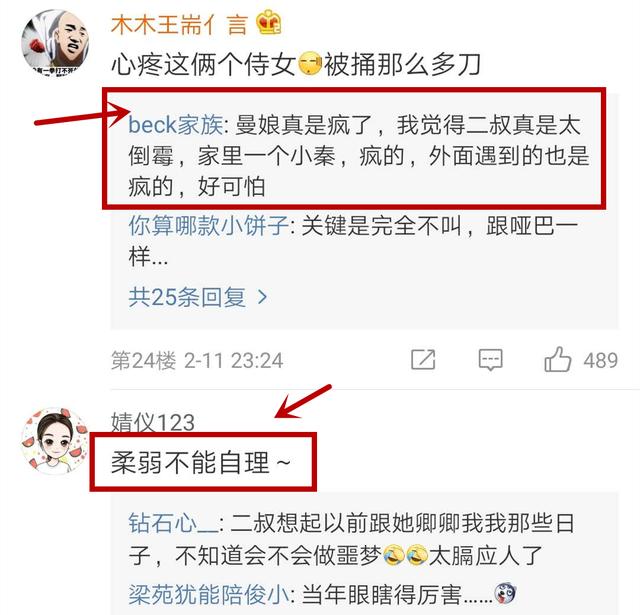Open 木木王 user's avatar
This screenshot has width=640, height=615.
pyautogui.click(x=55, y=43)
